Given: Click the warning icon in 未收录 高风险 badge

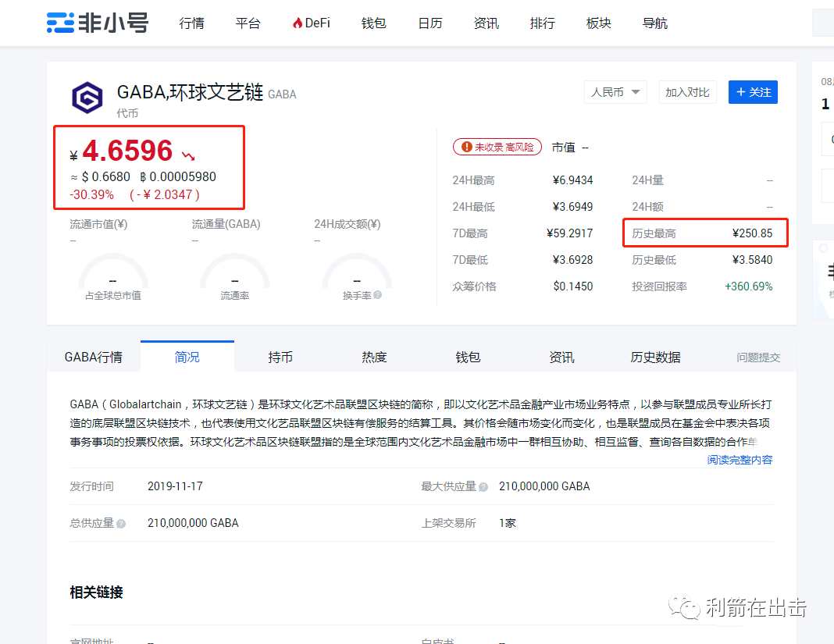Looking at the screenshot, I should 466,147.
